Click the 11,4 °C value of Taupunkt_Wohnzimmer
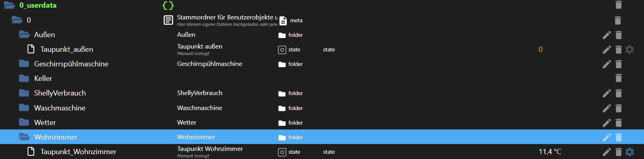This screenshot has width=644, height=159. 550,152
